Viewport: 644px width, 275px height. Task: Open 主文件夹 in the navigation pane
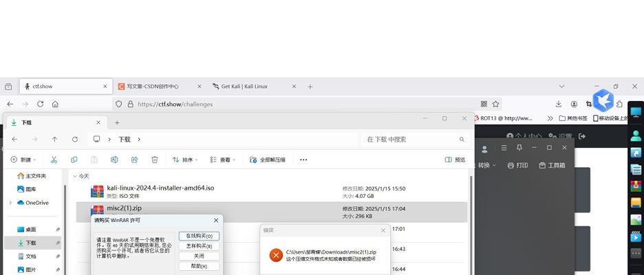click(x=32, y=176)
